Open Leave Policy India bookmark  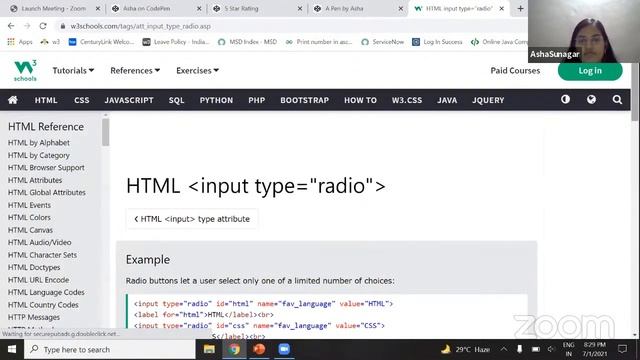pos(176,42)
